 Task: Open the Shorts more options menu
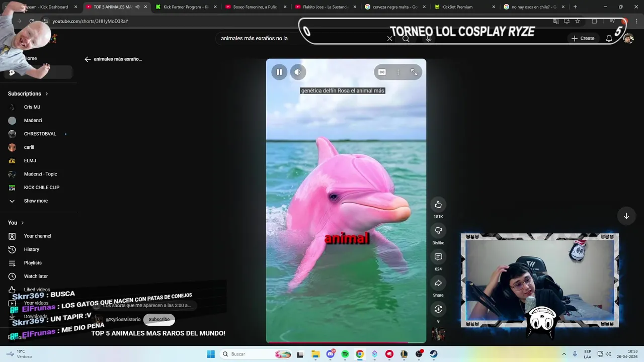coord(398,72)
